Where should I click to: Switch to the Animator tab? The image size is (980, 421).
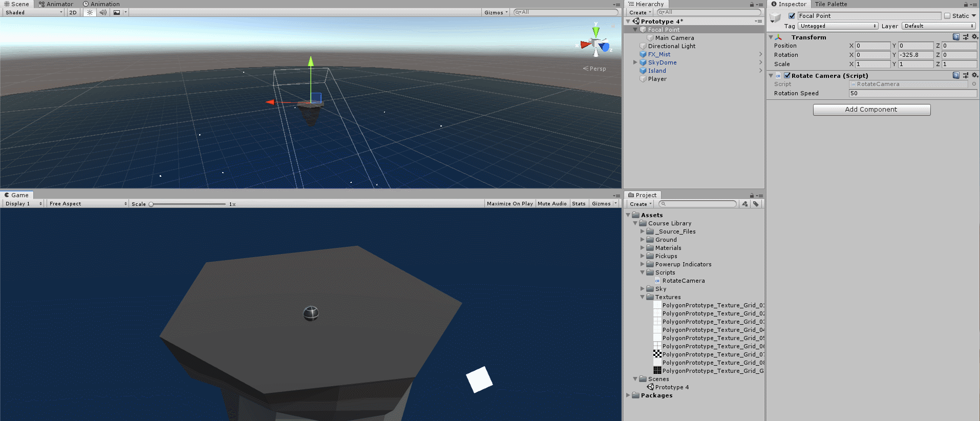click(56, 4)
